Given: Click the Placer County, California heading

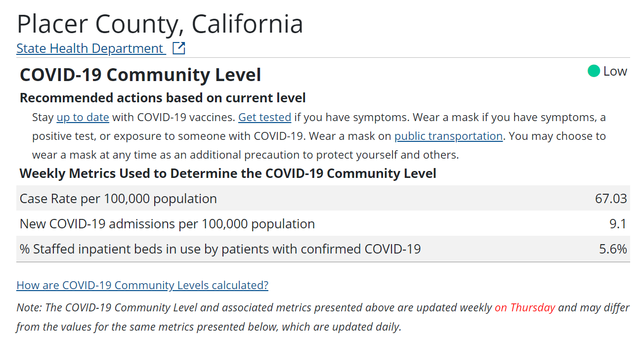Looking at the screenshot, I should [x=160, y=24].
